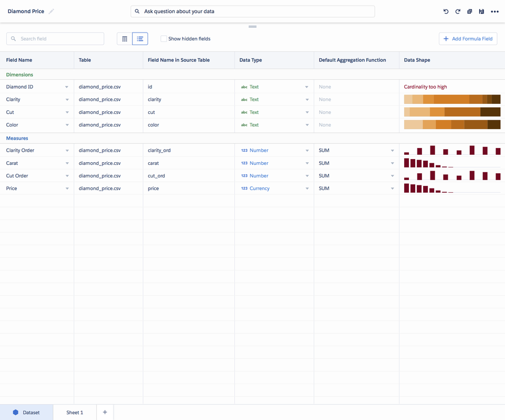505x420 pixels.
Task: Open Color field name dropdown arrow
Action: pyautogui.click(x=67, y=125)
